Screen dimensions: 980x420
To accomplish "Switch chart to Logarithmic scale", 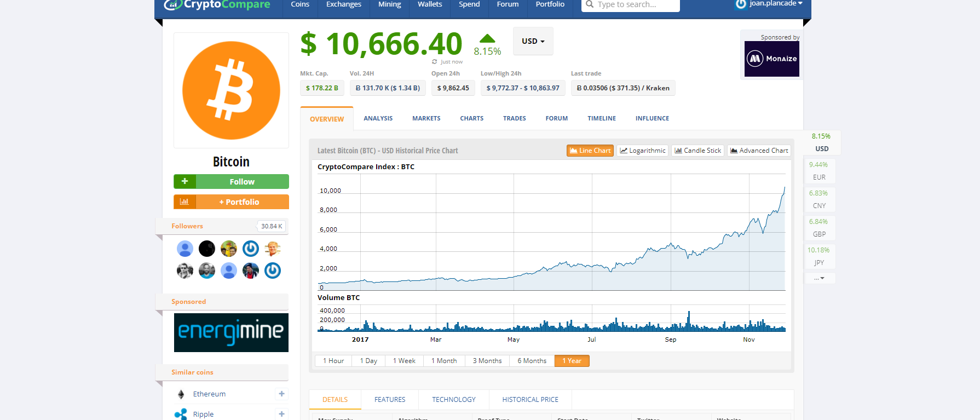I will point(643,151).
